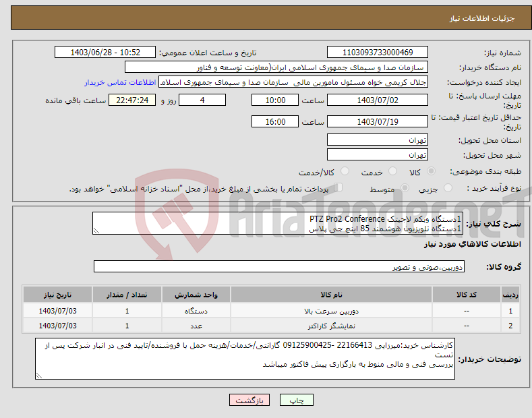Click the تعداد / مقدار column header
The height and width of the screenshot is (418, 532).
point(127,295)
